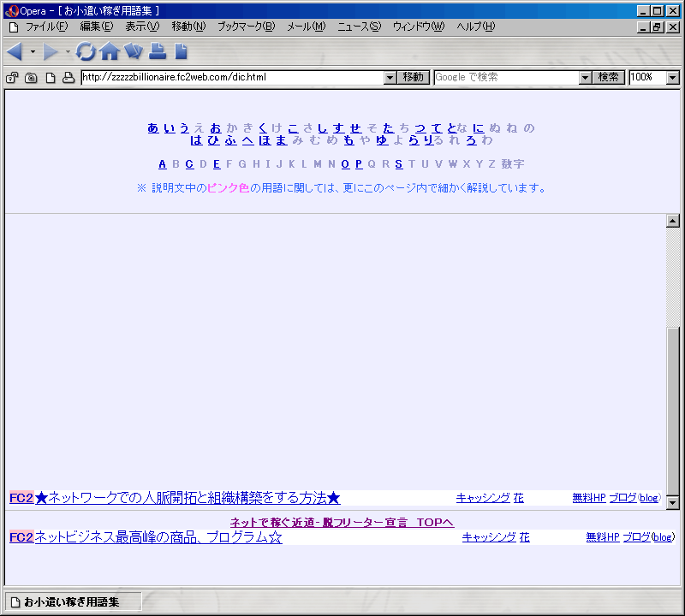Image resolution: width=685 pixels, height=616 pixels.
Task: Open the ウィンドウ(W) menu
Action: pyautogui.click(x=419, y=27)
